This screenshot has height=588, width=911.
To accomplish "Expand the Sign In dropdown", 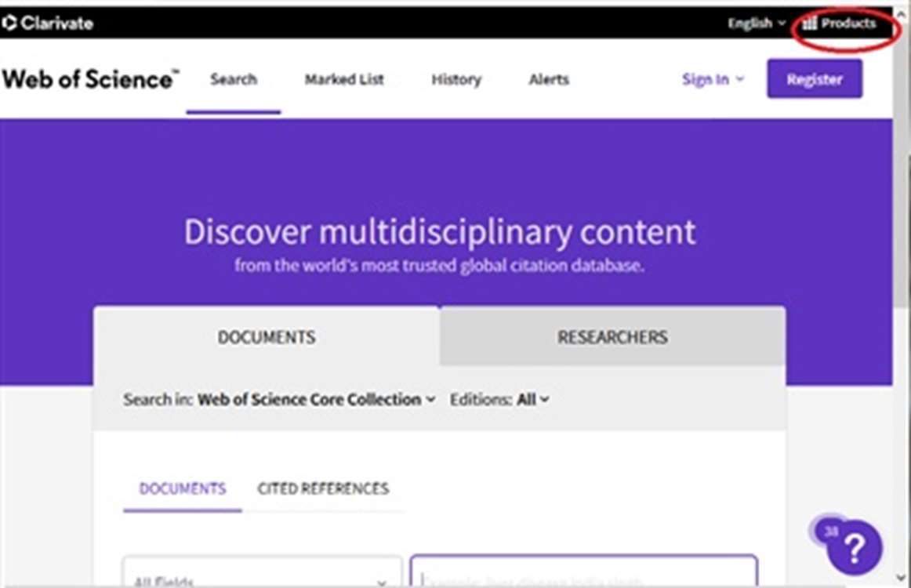I will pos(713,79).
